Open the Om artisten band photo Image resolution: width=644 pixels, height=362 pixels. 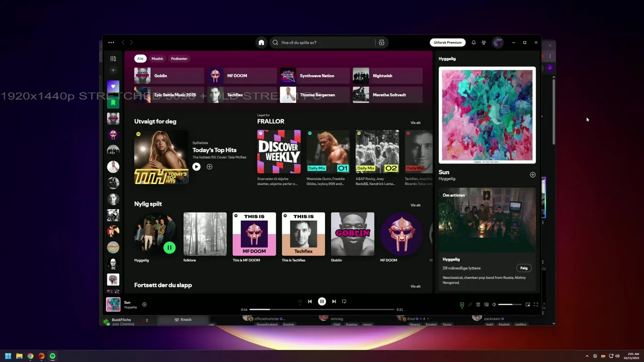(x=487, y=220)
